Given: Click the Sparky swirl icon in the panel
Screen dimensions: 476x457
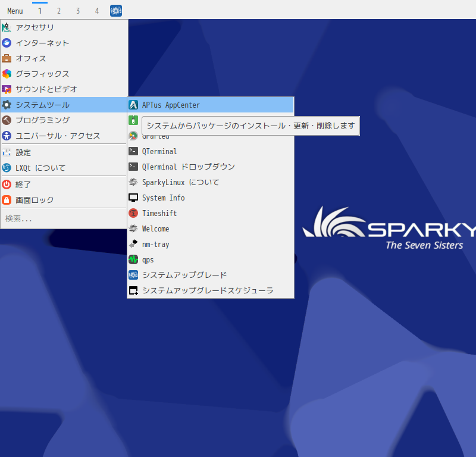Looking at the screenshot, I should click(x=116, y=11).
